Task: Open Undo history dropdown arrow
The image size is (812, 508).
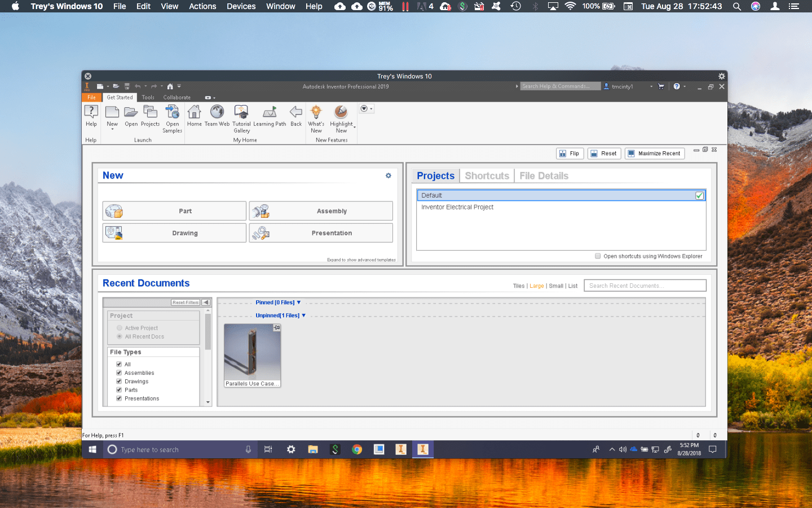Action: tap(145, 86)
